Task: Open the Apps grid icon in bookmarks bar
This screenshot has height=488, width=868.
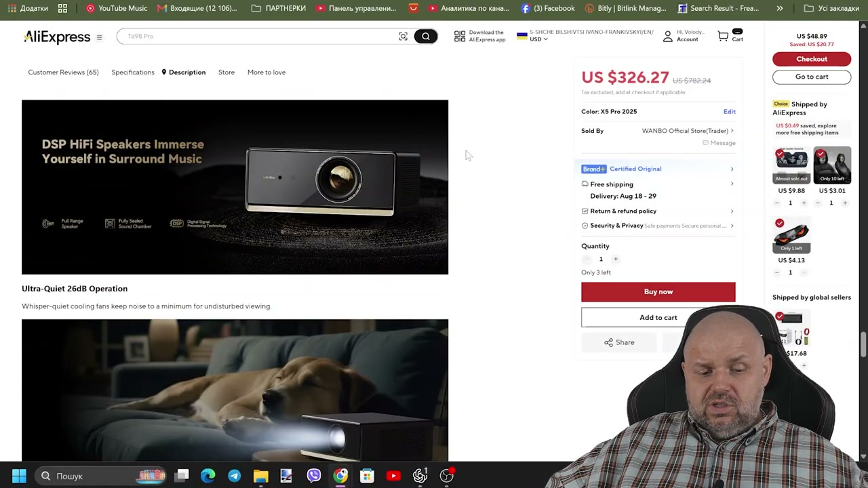Action: pyautogui.click(x=62, y=8)
